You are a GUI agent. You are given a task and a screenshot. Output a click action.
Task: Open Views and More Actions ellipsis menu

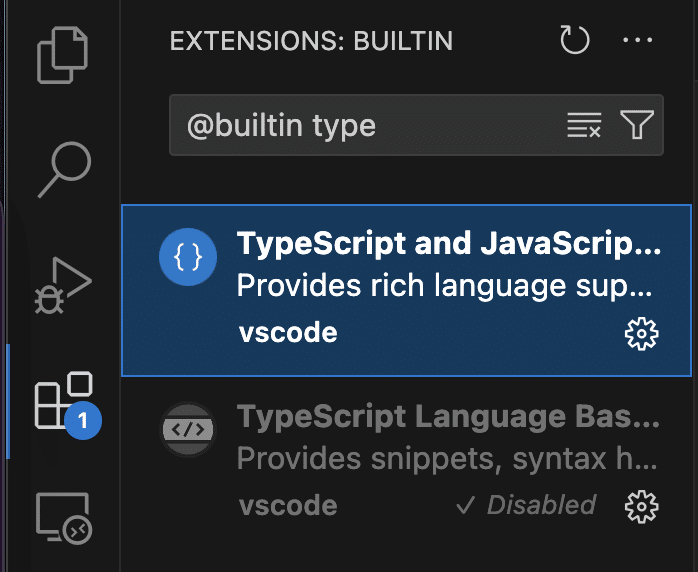tap(637, 41)
